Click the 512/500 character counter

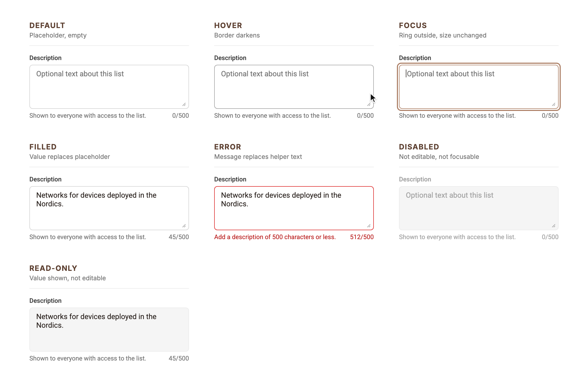(x=362, y=237)
